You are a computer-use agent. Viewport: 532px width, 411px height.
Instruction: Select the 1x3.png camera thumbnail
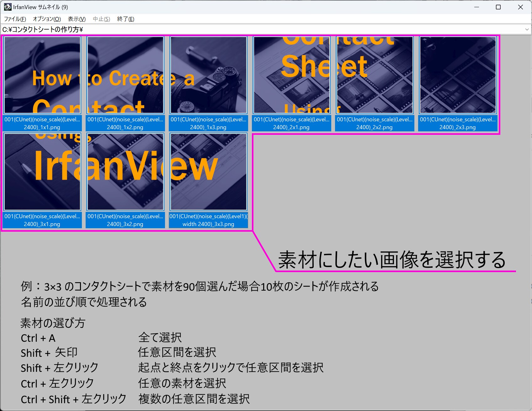click(209, 75)
